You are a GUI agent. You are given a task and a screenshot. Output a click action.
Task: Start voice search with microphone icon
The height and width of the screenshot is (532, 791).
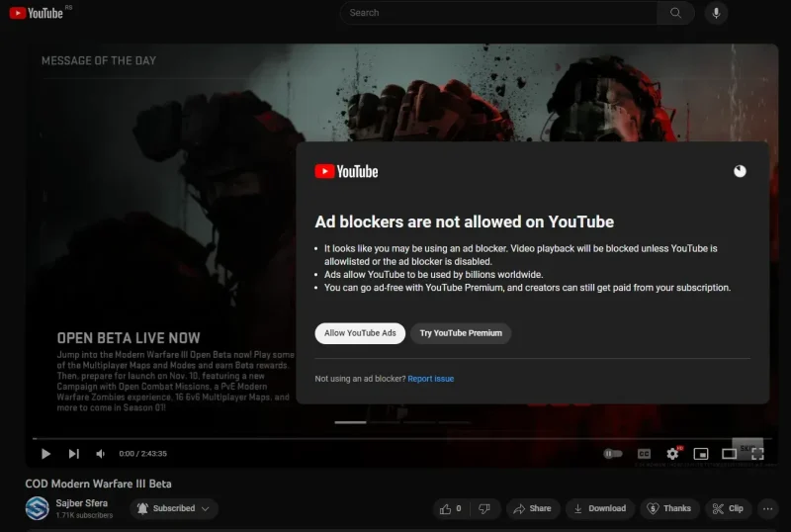click(716, 13)
